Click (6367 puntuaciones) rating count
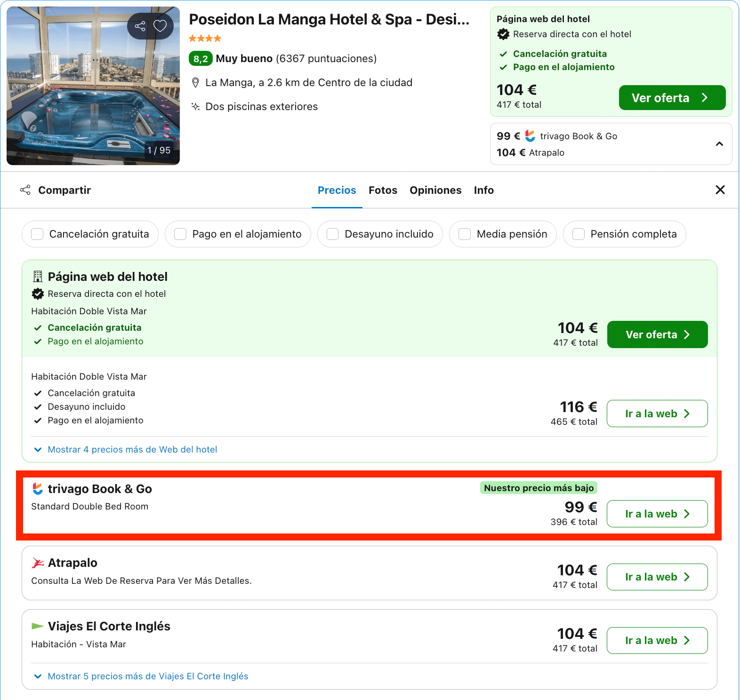 tap(326, 59)
